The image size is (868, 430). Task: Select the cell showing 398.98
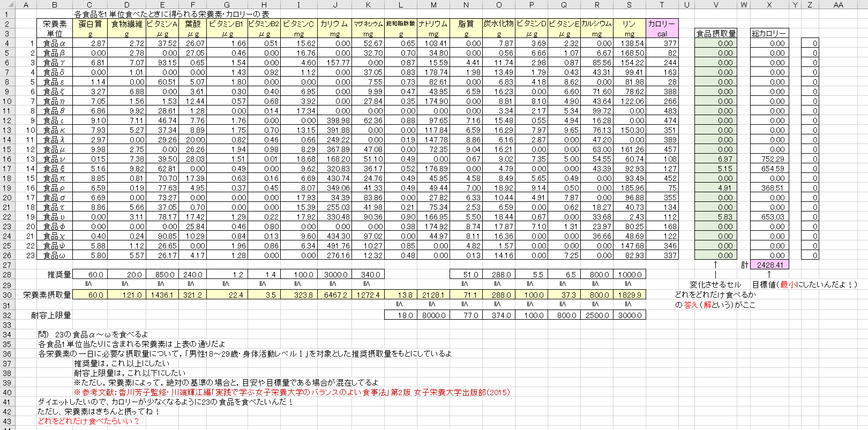pos(335,120)
